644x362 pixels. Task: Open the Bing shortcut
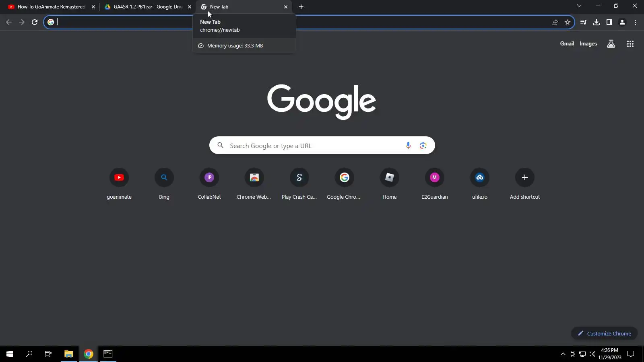tap(164, 184)
